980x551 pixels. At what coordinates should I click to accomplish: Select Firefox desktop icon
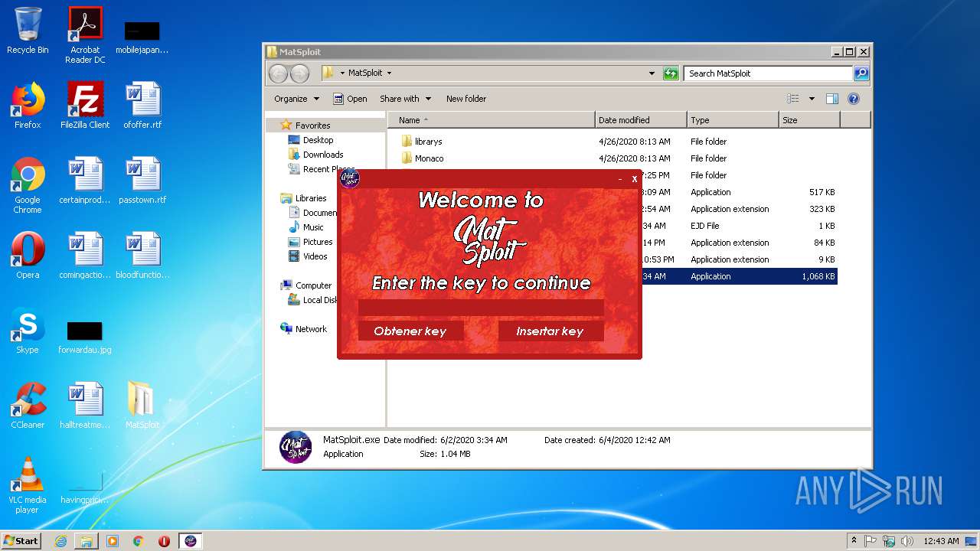28,106
